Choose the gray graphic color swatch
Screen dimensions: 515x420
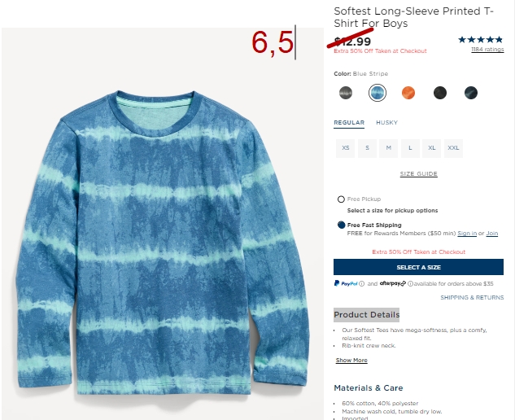[346, 93]
